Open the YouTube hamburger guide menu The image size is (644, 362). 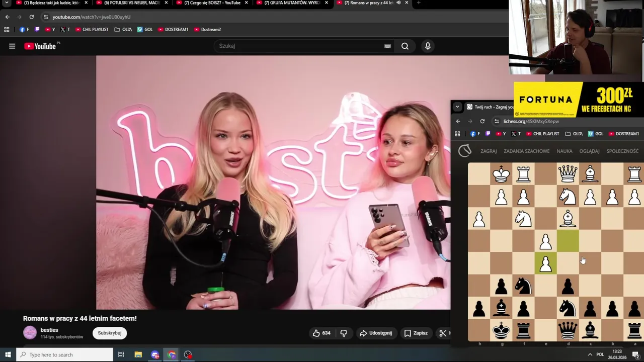pos(12,46)
